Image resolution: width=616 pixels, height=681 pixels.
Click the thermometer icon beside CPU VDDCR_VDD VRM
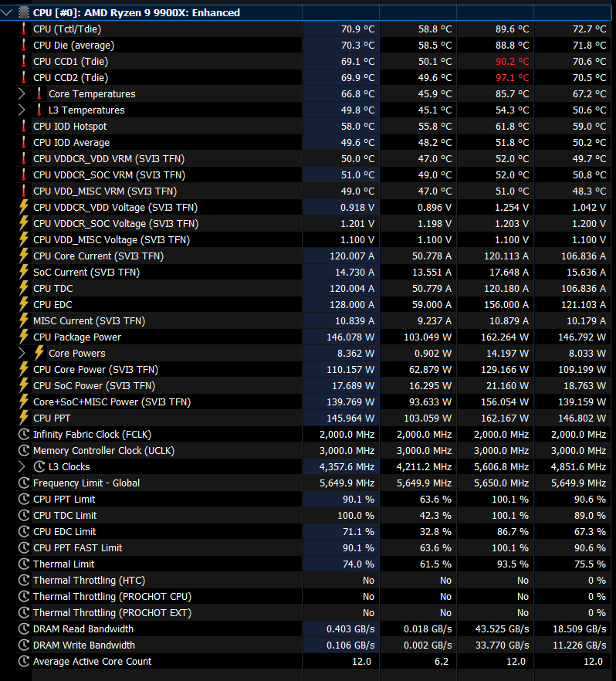(24, 158)
